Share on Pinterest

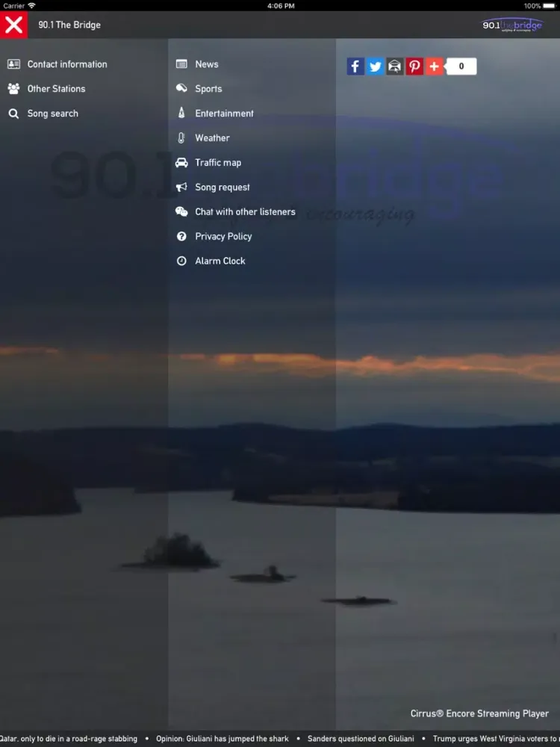pos(414,66)
